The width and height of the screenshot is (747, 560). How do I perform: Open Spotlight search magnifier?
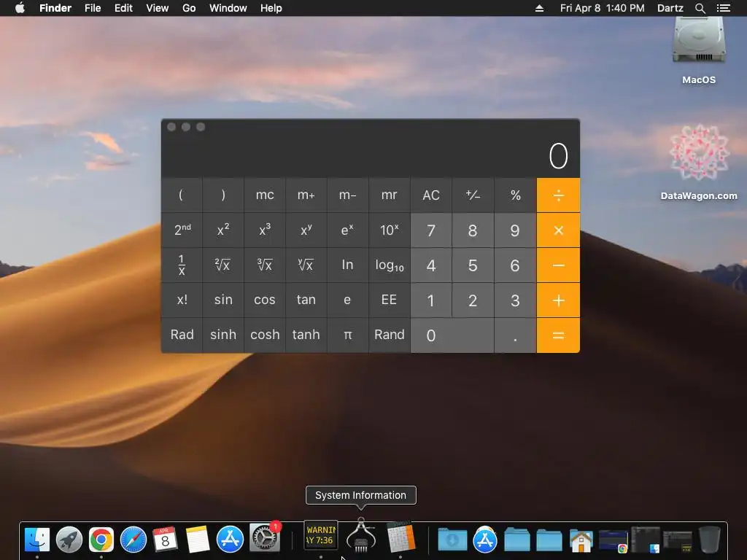(700, 8)
